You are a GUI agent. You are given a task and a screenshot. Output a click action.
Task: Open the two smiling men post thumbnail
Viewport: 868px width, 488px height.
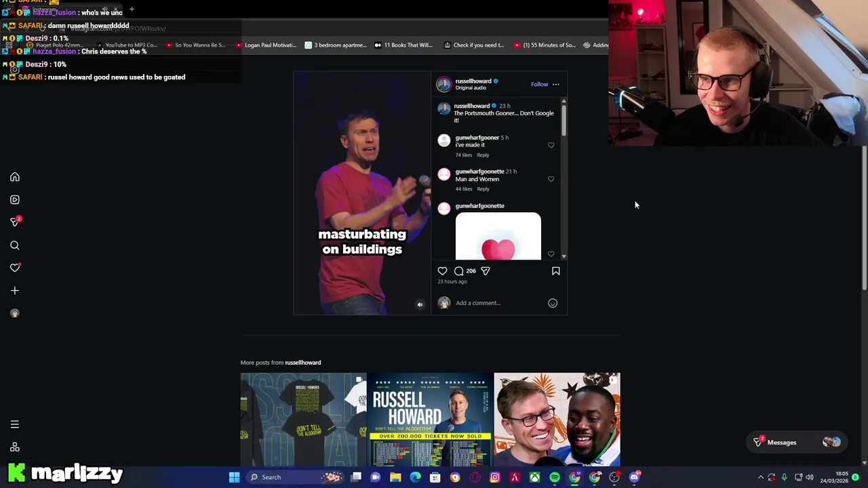(557, 420)
